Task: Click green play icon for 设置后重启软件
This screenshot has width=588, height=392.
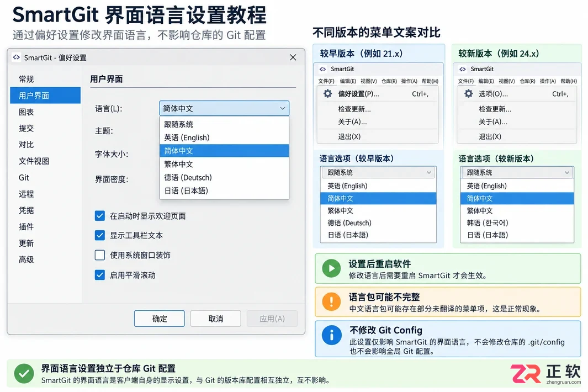Action: 331,268
